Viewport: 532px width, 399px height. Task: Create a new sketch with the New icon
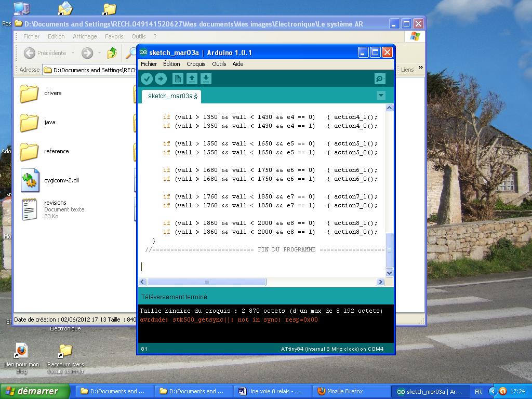click(x=178, y=78)
